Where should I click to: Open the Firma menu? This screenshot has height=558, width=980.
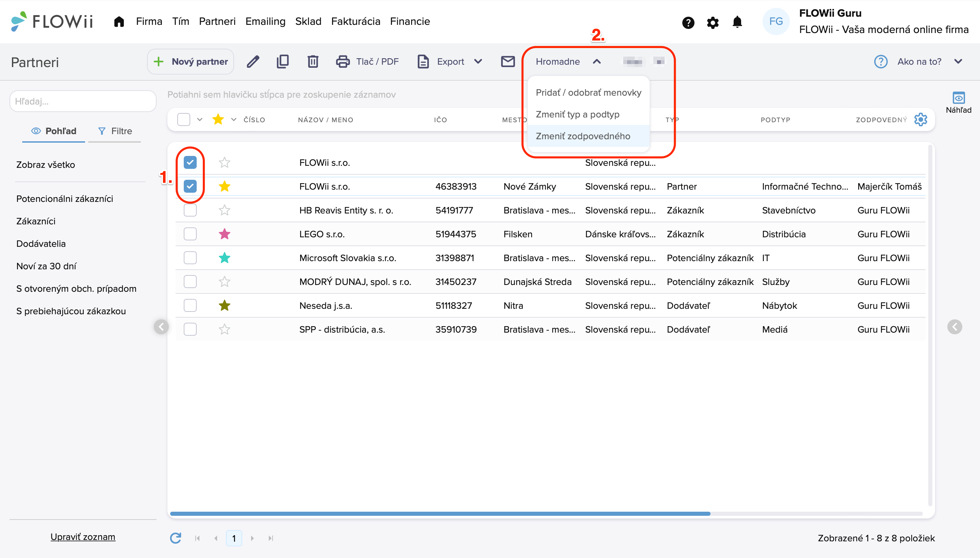[x=149, y=21]
